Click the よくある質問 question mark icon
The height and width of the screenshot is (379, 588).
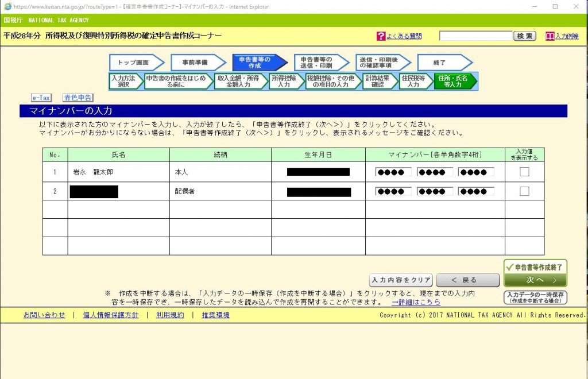[381, 36]
